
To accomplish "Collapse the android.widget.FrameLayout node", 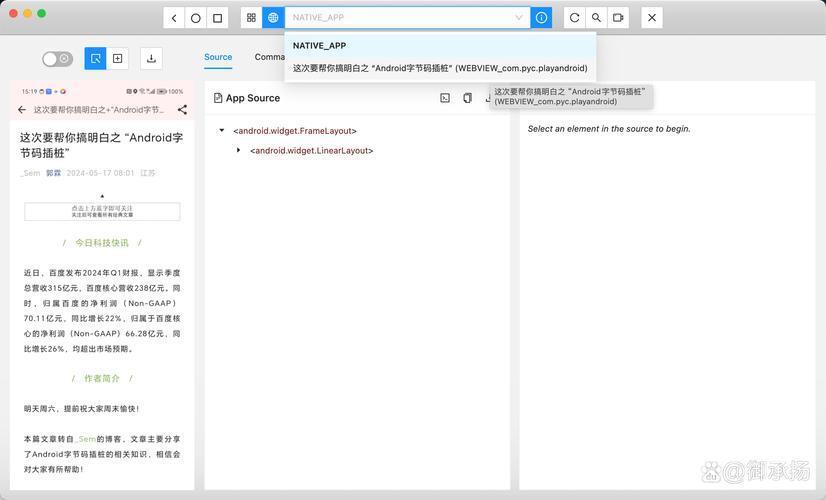I will [222, 130].
